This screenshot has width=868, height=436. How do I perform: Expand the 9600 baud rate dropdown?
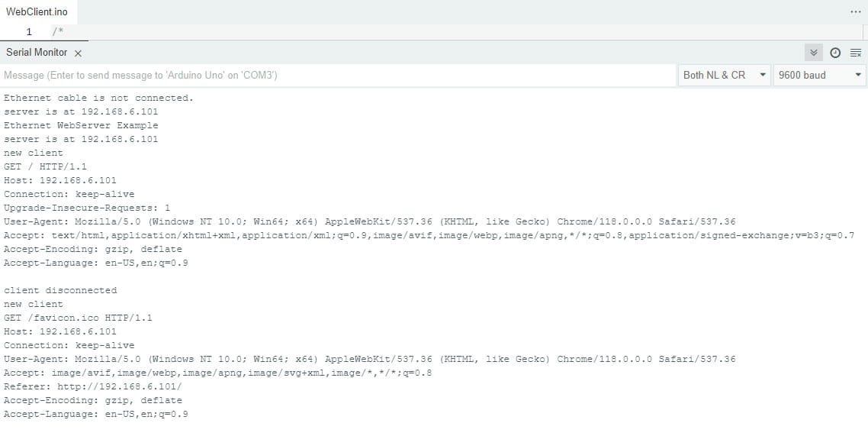click(x=819, y=75)
